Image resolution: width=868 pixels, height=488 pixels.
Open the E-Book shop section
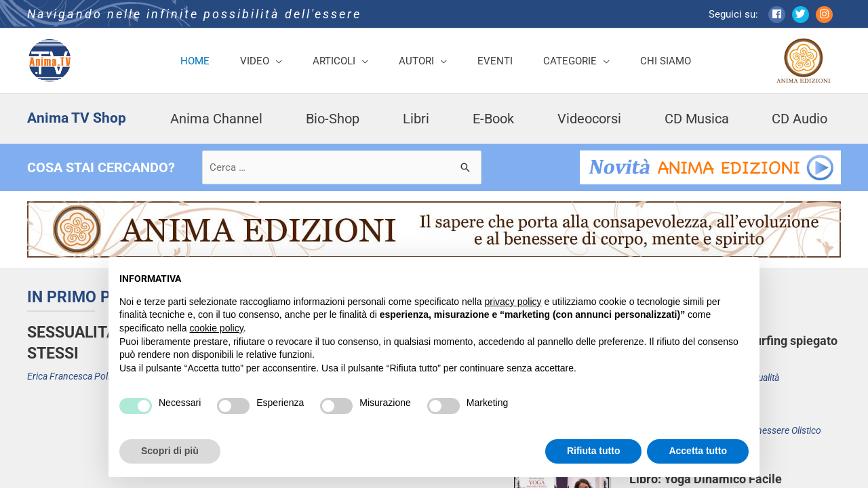(x=493, y=119)
